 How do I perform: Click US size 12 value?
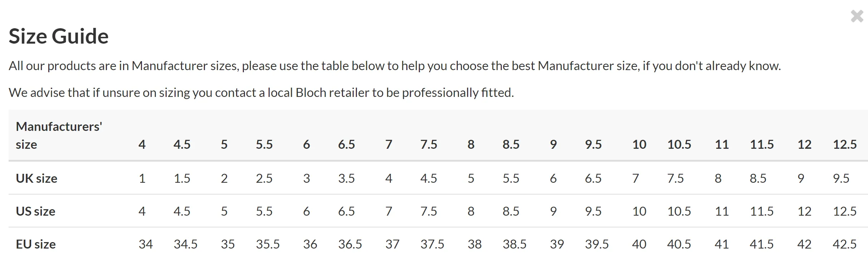[804, 211]
